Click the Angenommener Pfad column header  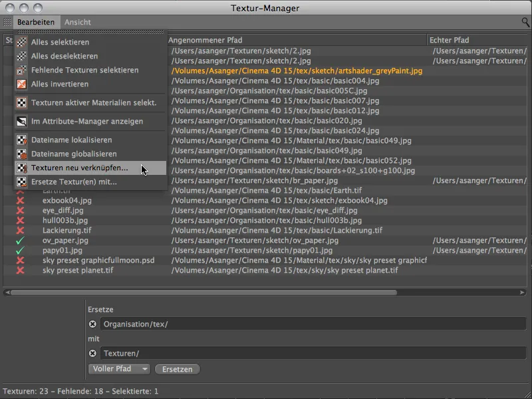(x=297, y=40)
